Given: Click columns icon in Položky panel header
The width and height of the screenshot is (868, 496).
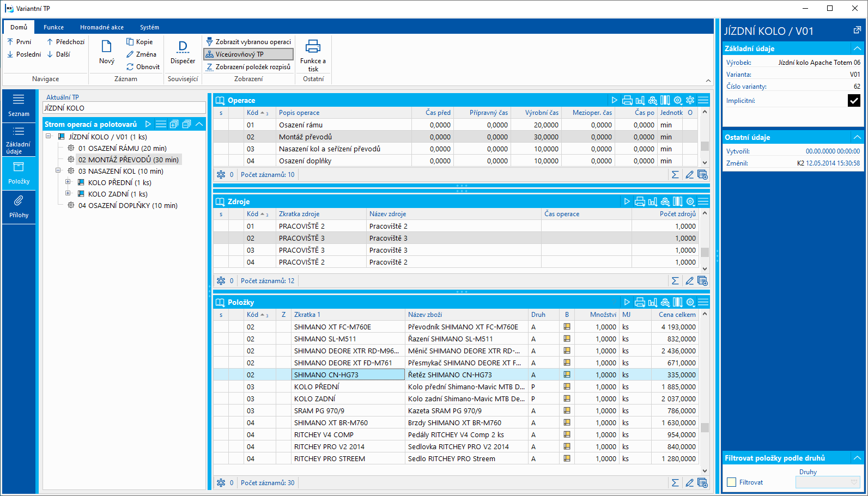Looking at the screenshot, I should [x=678, y=302].
